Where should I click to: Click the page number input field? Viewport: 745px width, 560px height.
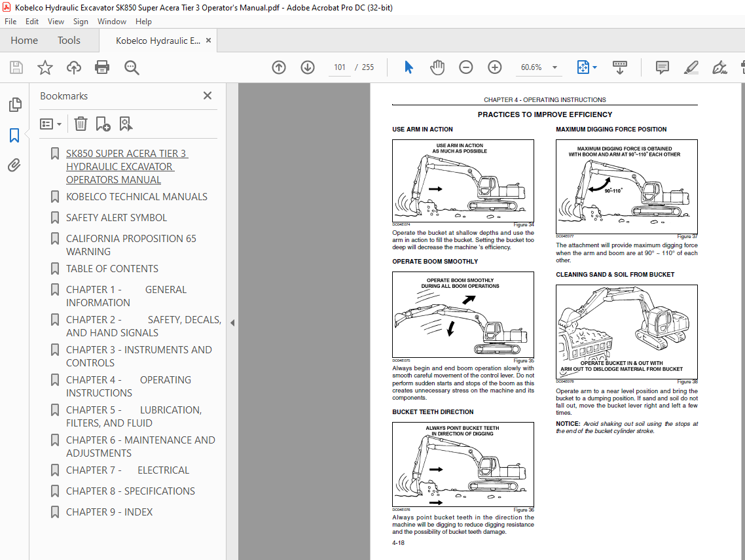pyautogui.click(x=339, y=67)
